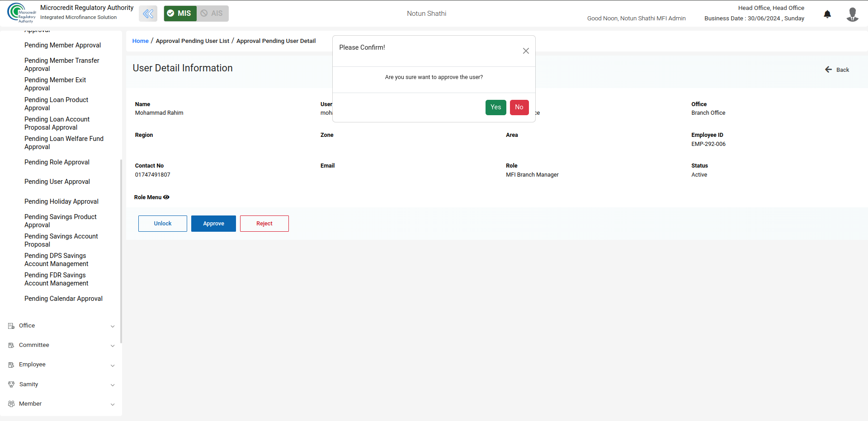Click the Member menu icon in sidebar
This screenshot has width=868, height=421.
[11, 404]
